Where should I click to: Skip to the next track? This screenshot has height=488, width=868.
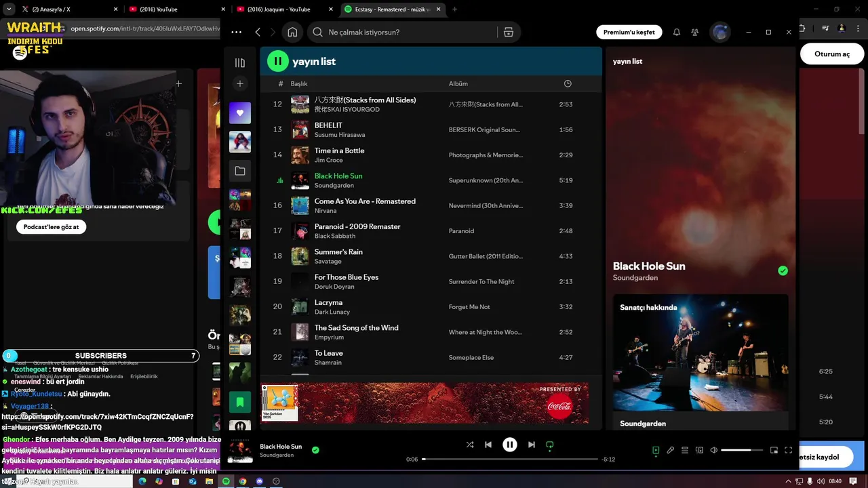532,445
